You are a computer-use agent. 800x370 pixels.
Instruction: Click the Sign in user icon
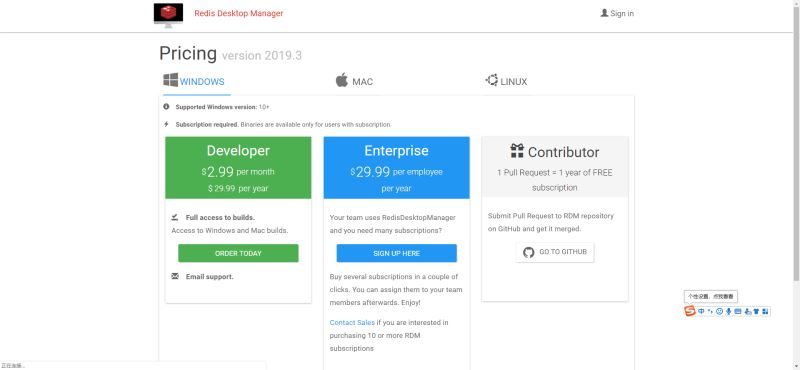tap(604, 13)
